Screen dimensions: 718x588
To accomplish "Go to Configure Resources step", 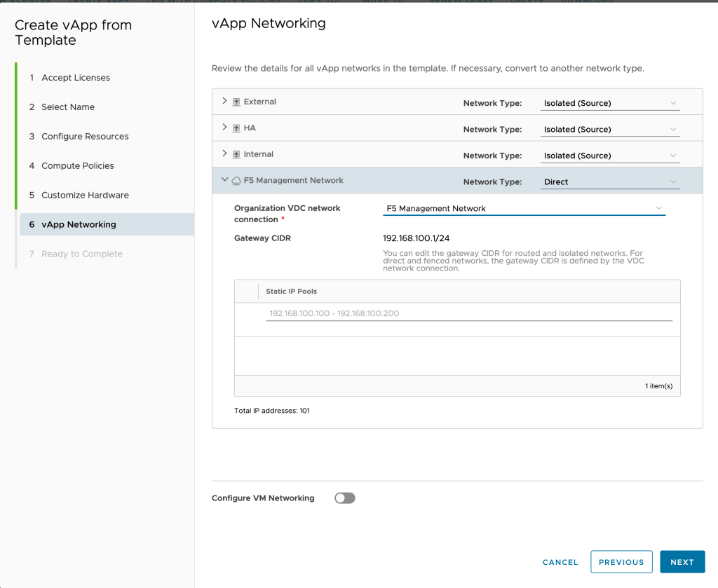I will pyautogui.click(x=85, y=137).
